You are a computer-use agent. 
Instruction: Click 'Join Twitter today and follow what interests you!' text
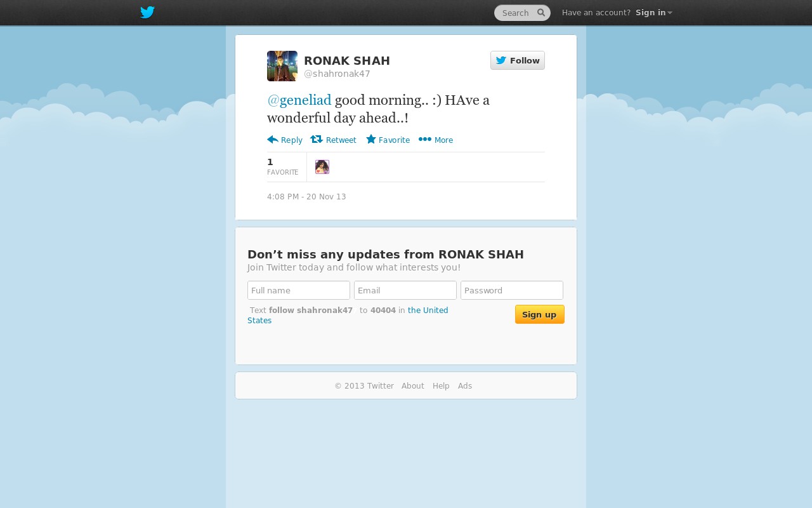point(354,267)
